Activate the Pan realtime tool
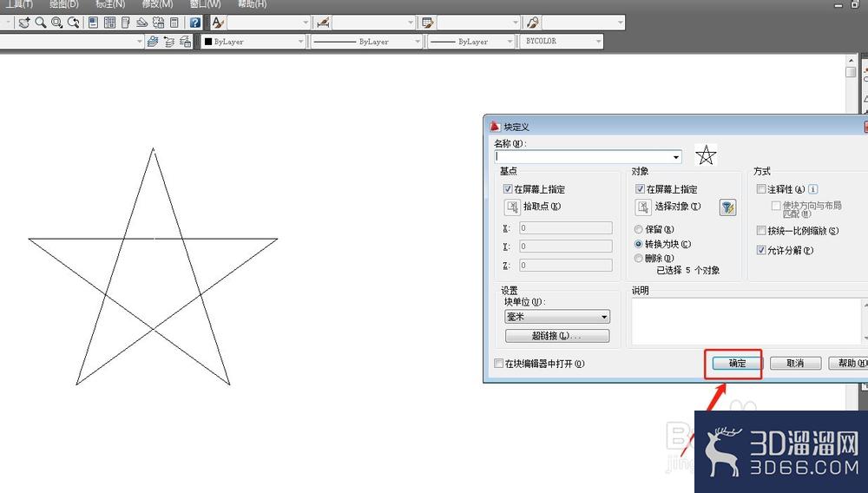This screenshot has width=868, height=493. tap(23, 23)
